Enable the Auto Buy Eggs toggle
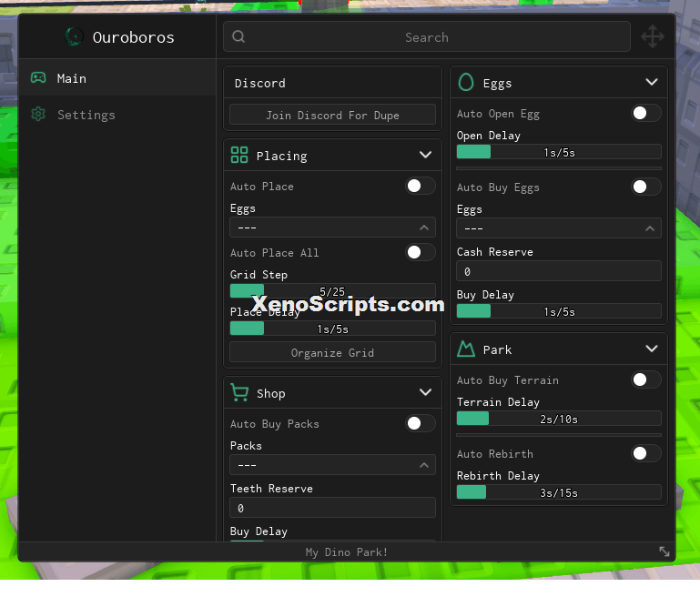The height and width of the screenshot is (607, 700). click(x=646, y=187)
